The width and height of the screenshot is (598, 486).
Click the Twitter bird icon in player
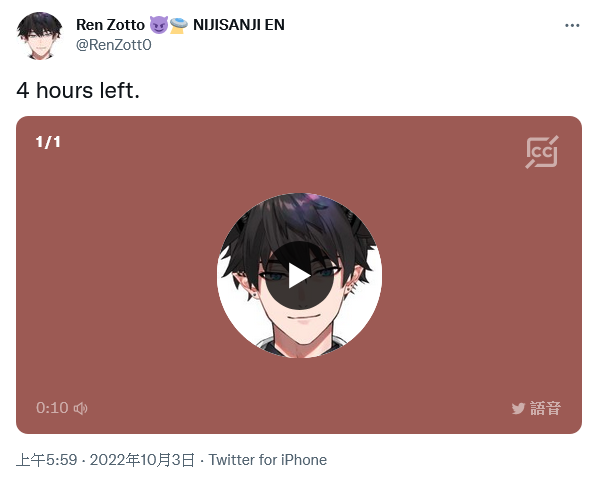pos(518,409)
